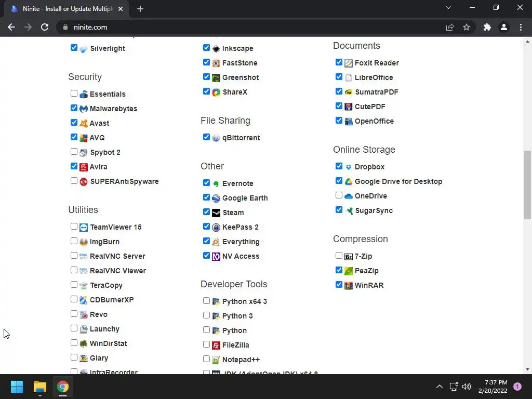Click the Google Earth icon

(x=216, y=198)
